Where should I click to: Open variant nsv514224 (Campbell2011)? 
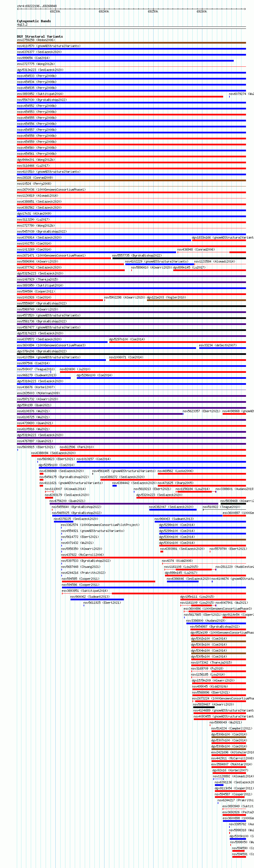[x=232, y=729]
